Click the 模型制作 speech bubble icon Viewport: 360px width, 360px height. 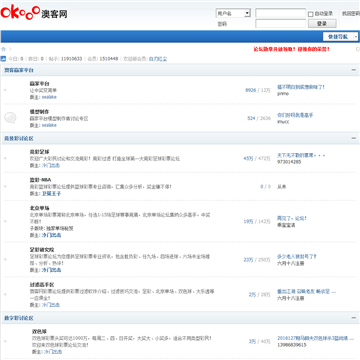10,118
